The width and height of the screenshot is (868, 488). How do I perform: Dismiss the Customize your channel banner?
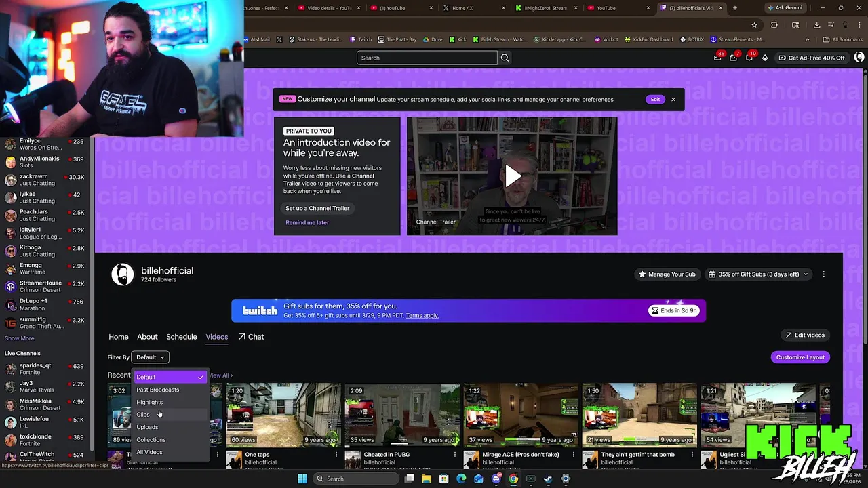673,100
